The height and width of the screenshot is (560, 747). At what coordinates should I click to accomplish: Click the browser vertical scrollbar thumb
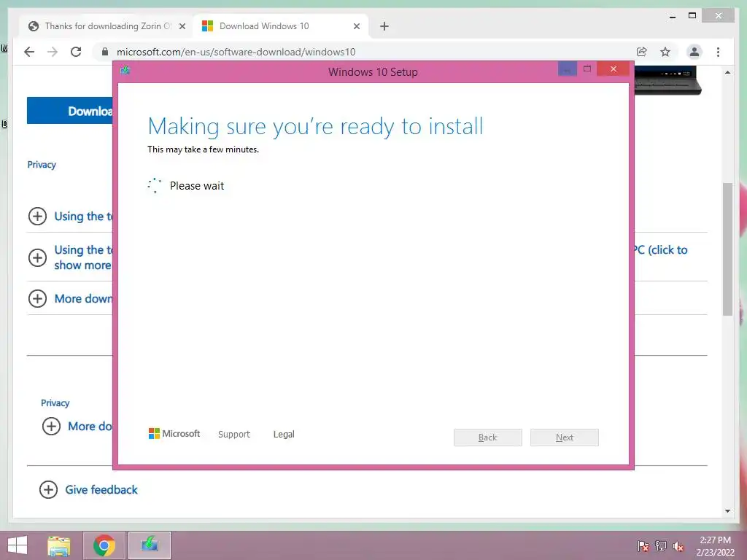tap(727, 249)
